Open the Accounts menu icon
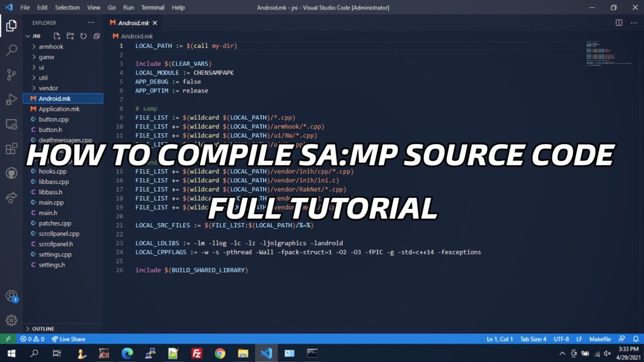 point(12,296)
